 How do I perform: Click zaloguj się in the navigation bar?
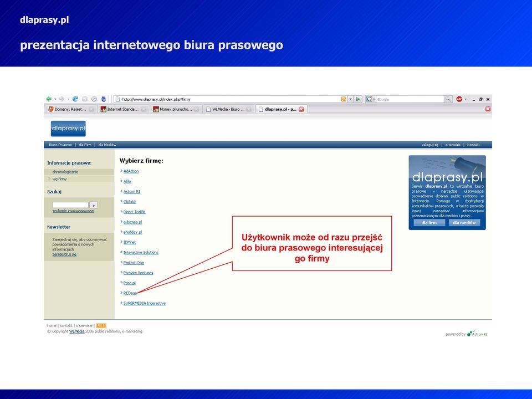[430, 145]
